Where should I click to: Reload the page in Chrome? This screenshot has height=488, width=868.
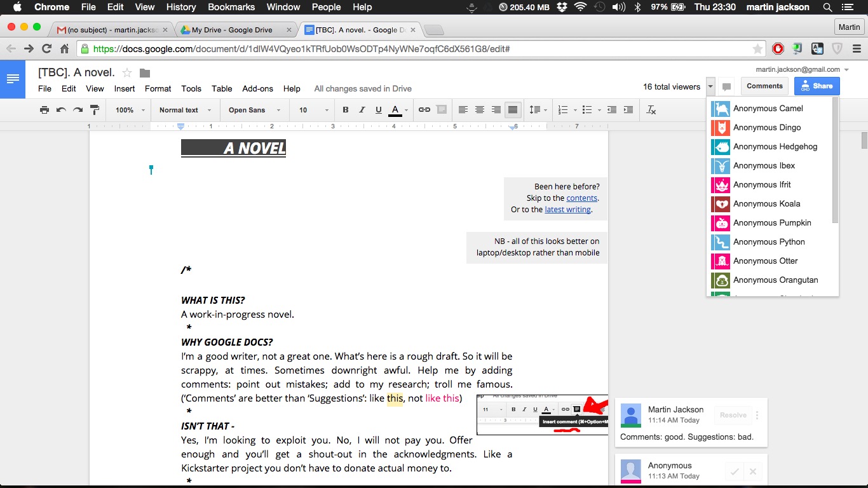(x=46, y=48)
